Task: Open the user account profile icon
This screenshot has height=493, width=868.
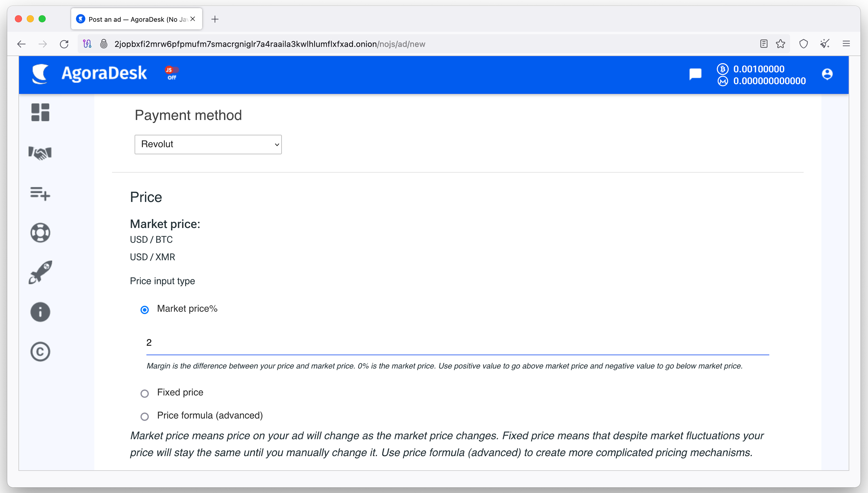Action: pyautogui.click(x=827, y=74)
